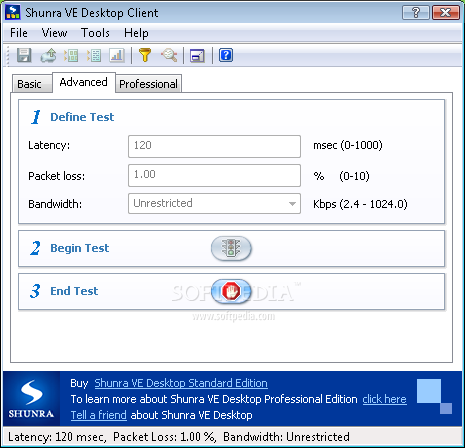465x448 pixels.
Task: Start test with traffic light button
Action: pyautogui.click(x=231, y=248)
